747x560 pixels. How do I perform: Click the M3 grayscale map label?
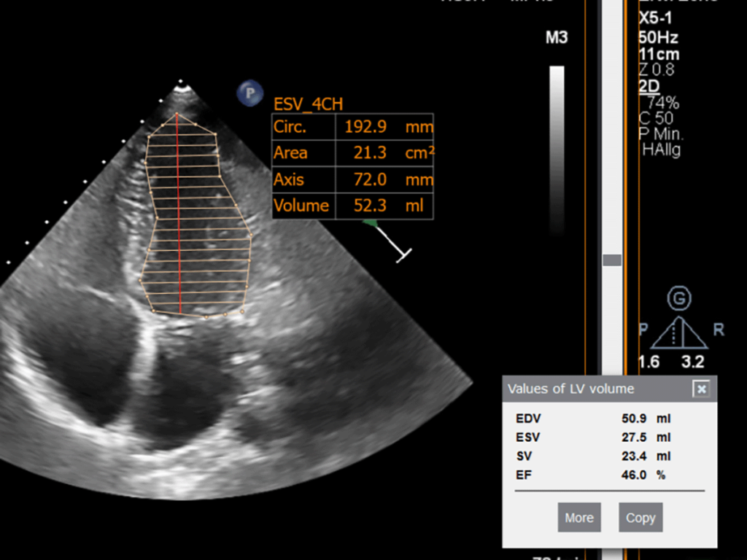tap(557, 38)
